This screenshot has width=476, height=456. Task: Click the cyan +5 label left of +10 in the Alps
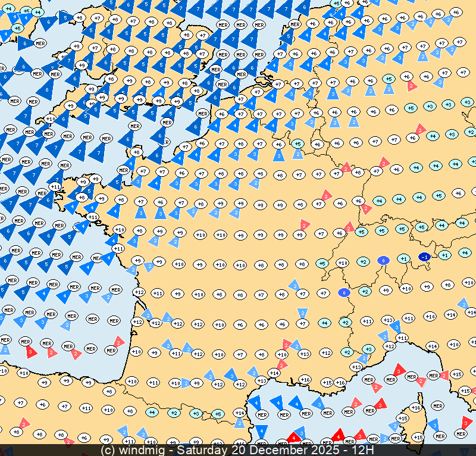pos(322,263)
